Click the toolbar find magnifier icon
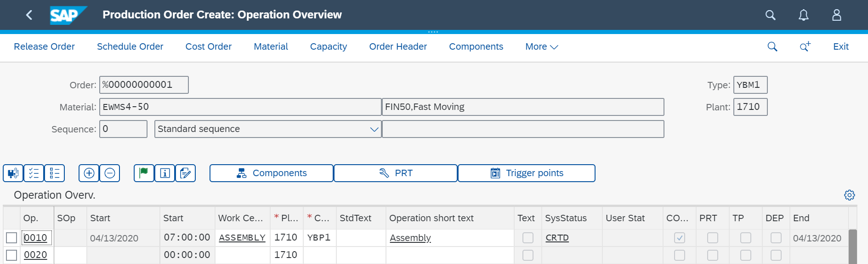The image size is (868, 264). click(x=772, y=46)
